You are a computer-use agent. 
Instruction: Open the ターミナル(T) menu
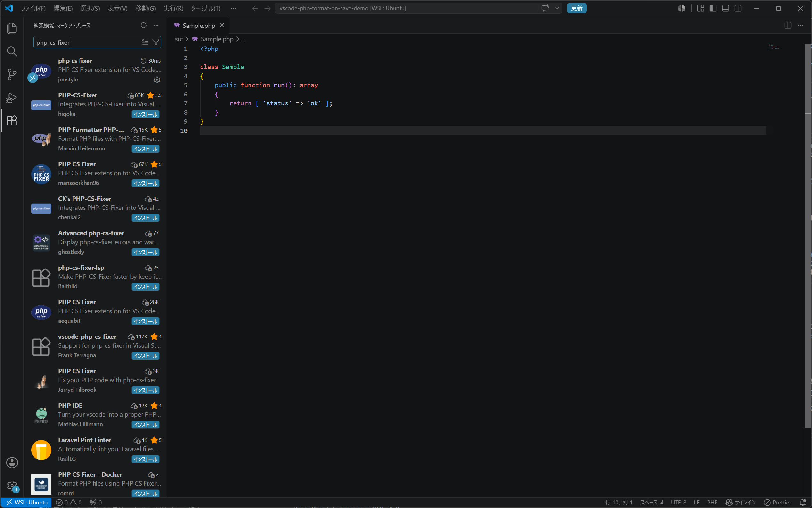(205, 8)
